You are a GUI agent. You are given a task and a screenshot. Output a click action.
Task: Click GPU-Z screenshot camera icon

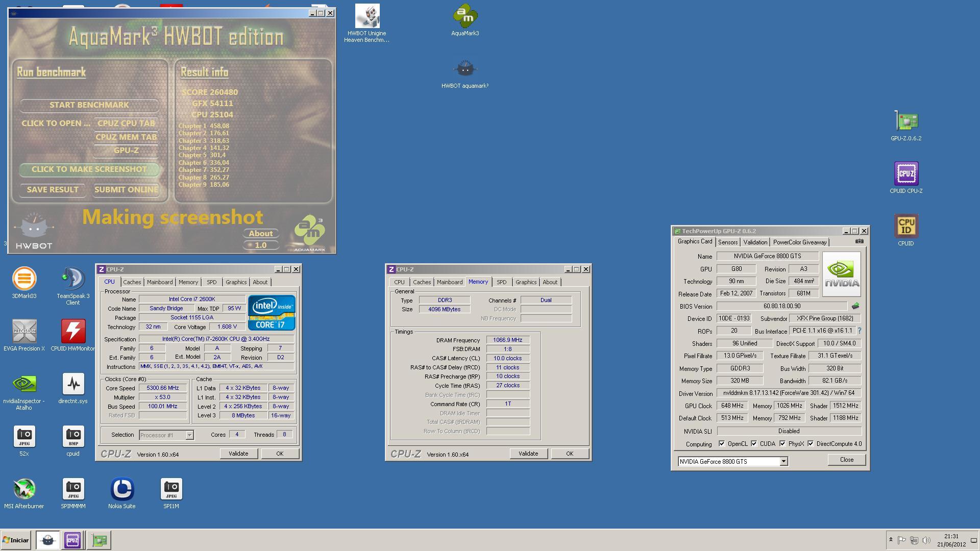pos(860,241)
